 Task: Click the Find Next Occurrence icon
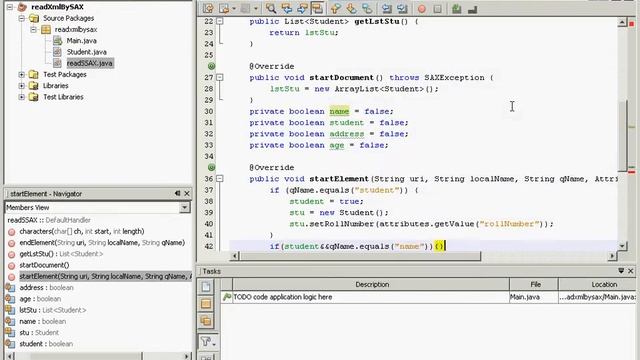(302, 9)
